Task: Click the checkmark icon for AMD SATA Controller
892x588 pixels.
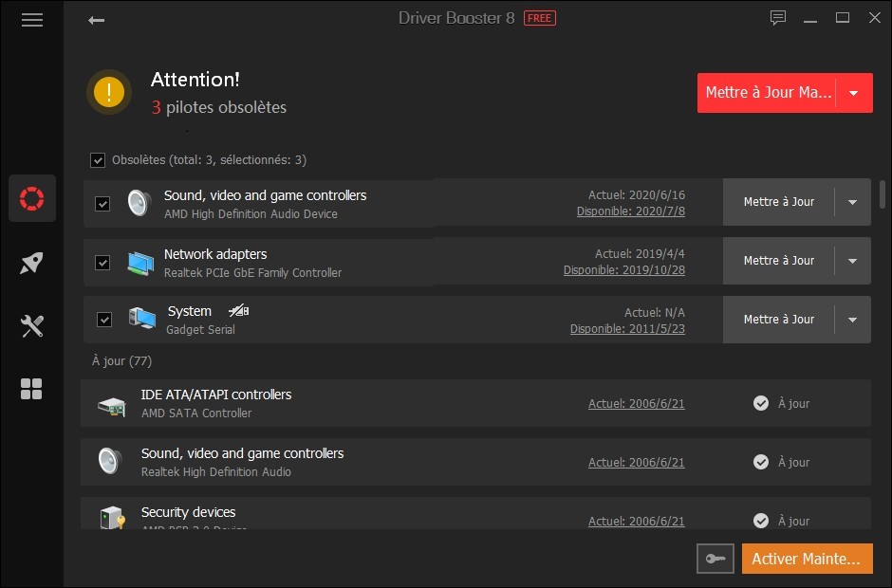Action: (x=761, y=403)
